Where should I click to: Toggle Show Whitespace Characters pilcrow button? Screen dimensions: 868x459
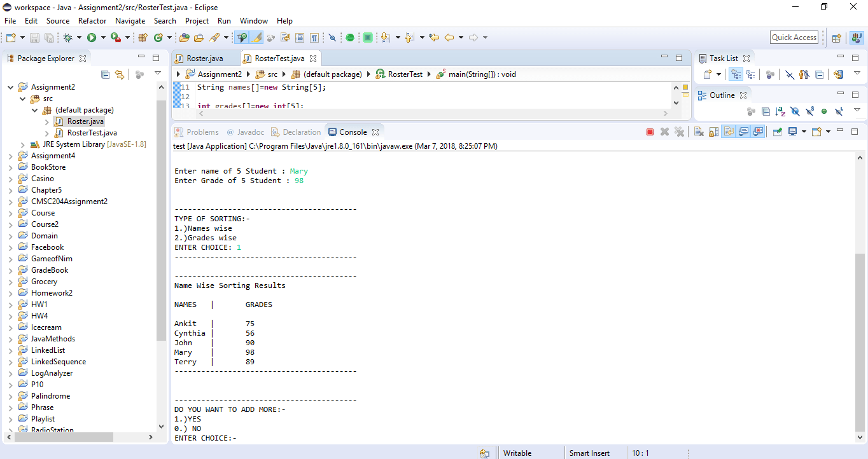pyautogui.click(x=314, y=38)
